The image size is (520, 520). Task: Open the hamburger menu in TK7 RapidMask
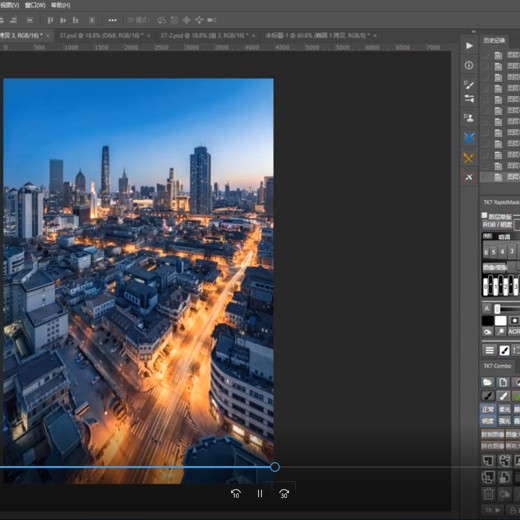pos(489,350)
